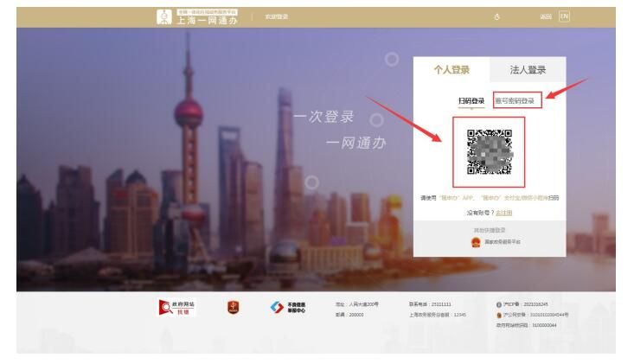This screenshot has width=634, height=364.
Task: Open the 政府网站找错 badge
Action: tap(176, 308)
